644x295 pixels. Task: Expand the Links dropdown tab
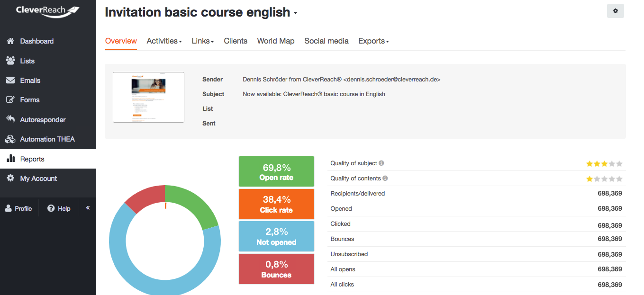203,41
